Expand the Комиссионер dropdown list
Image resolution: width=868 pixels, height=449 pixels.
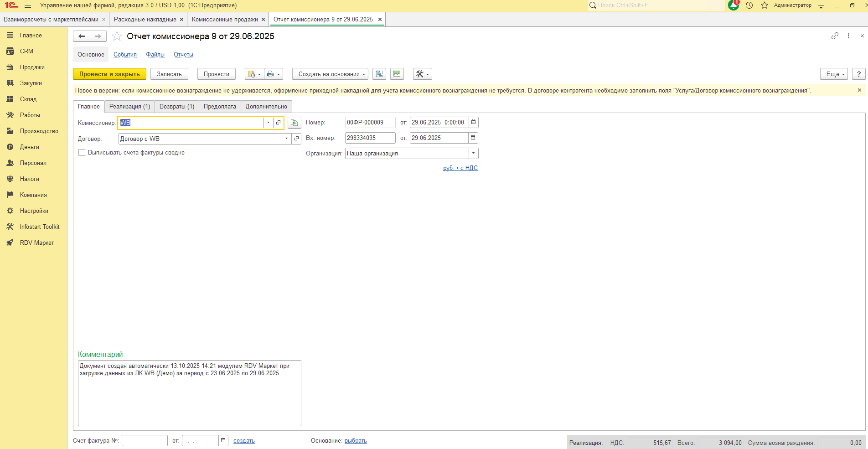(x=268, y=123)
